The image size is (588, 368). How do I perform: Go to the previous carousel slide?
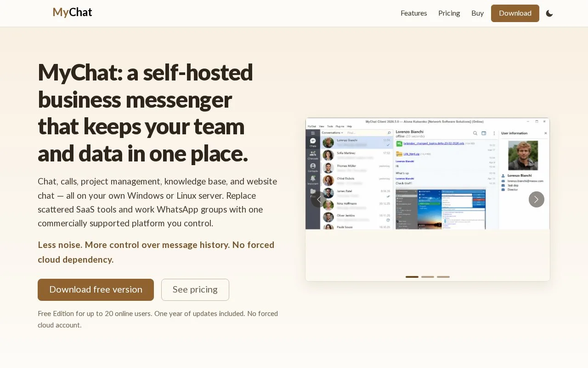[319, 199]
